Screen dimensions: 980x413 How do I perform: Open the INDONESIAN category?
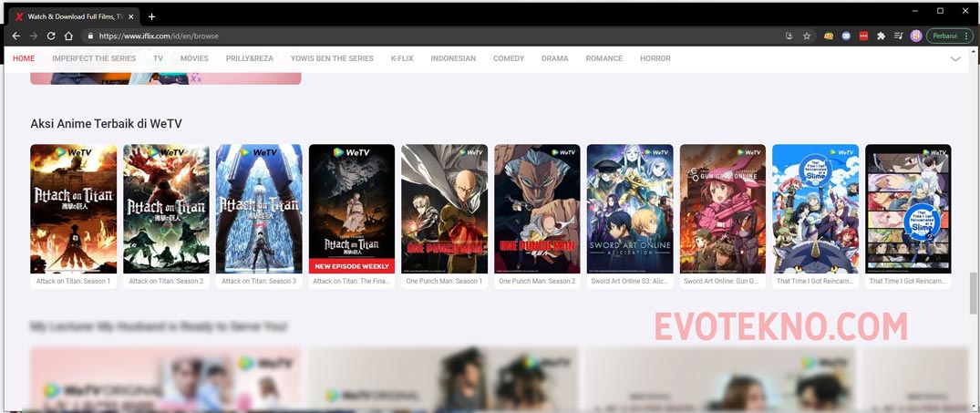tap(453, 58)
